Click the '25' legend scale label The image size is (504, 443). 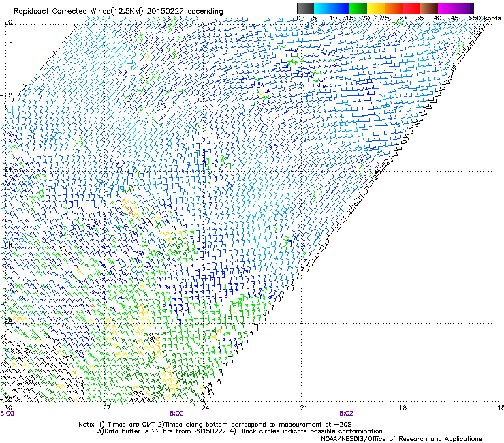pyautogui.click(x=385, y=18)
